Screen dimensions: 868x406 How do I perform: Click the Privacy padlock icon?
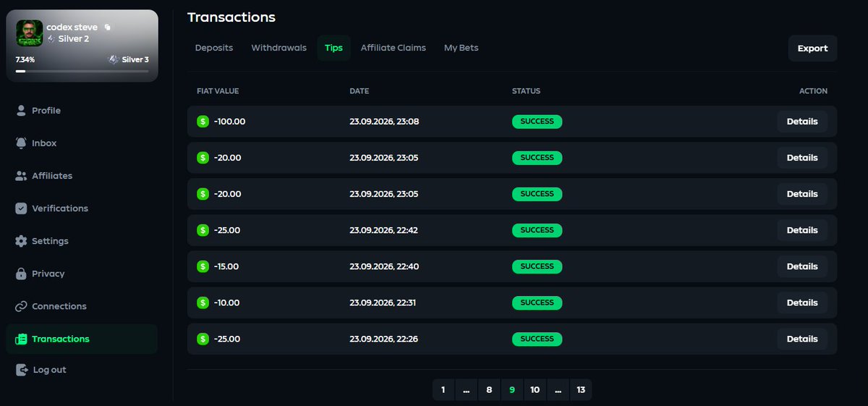(21, 274)
